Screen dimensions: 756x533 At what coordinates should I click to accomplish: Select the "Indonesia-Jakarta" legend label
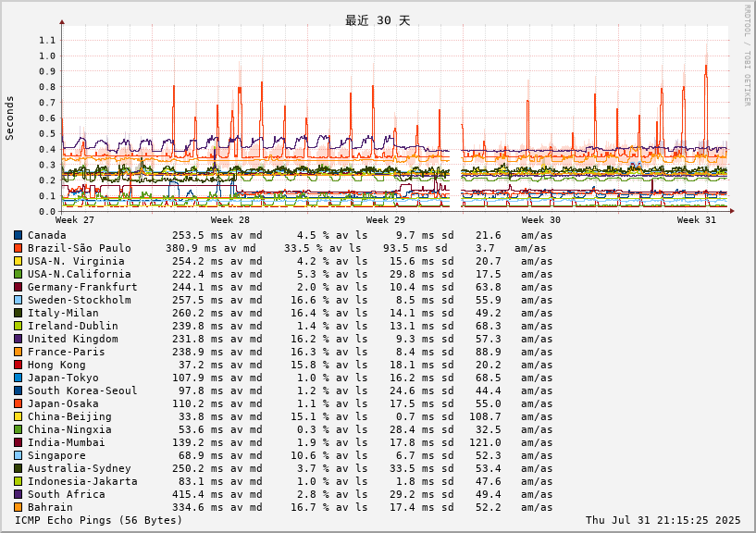[82, 481]
